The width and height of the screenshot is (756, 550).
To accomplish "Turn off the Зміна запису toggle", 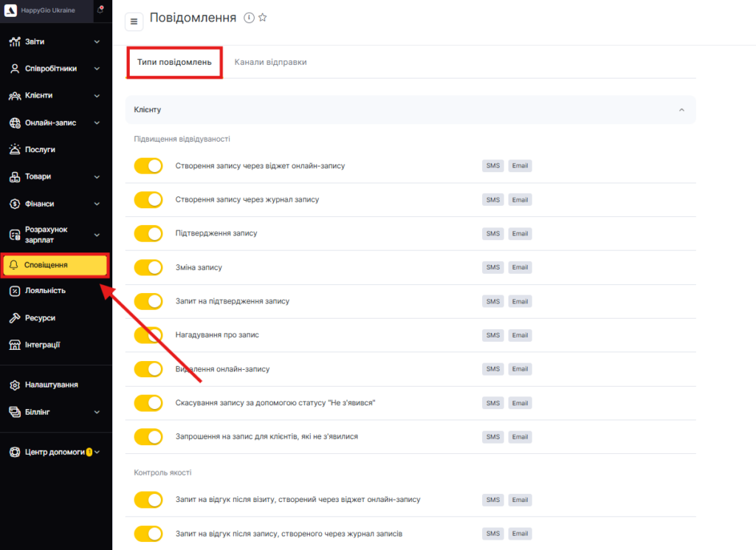I will click(148, 267).
